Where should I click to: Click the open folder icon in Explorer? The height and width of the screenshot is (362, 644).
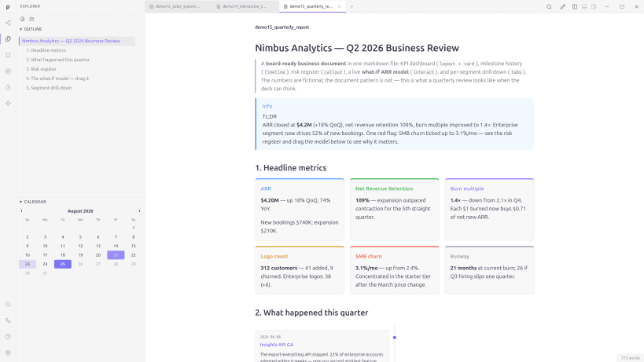31,19
